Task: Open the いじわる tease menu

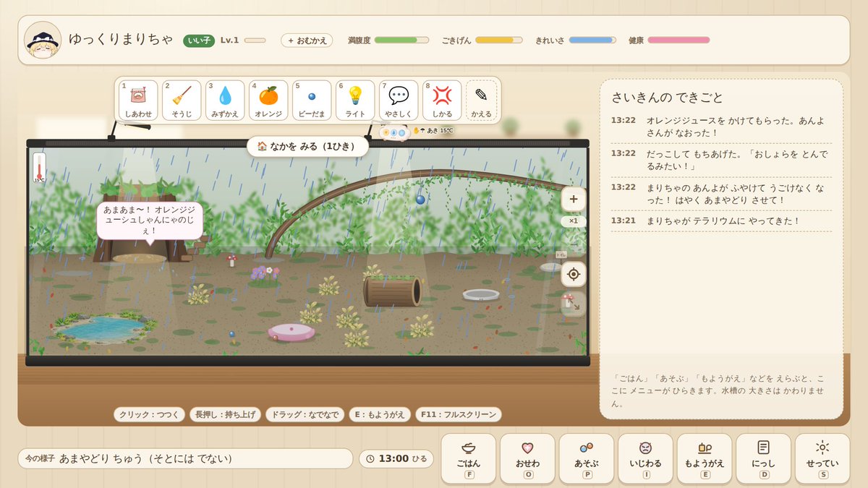Action: (645, 458)
